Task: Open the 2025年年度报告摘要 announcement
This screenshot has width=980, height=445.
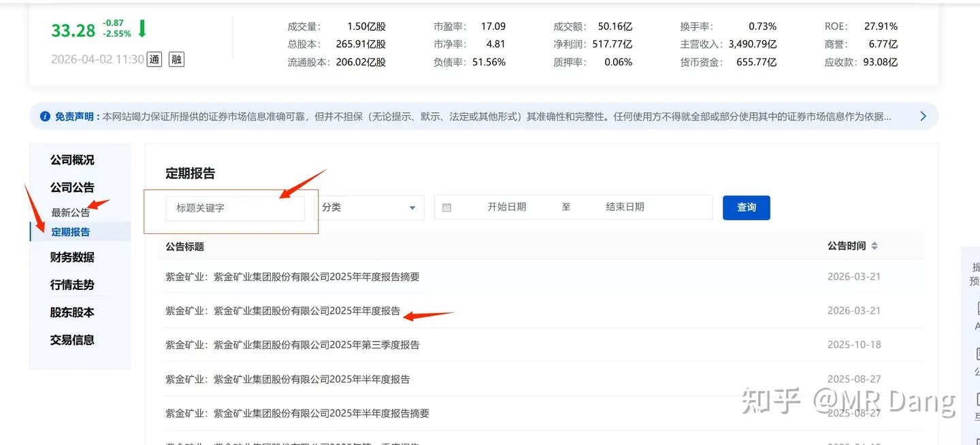Action: click(293, 276)
